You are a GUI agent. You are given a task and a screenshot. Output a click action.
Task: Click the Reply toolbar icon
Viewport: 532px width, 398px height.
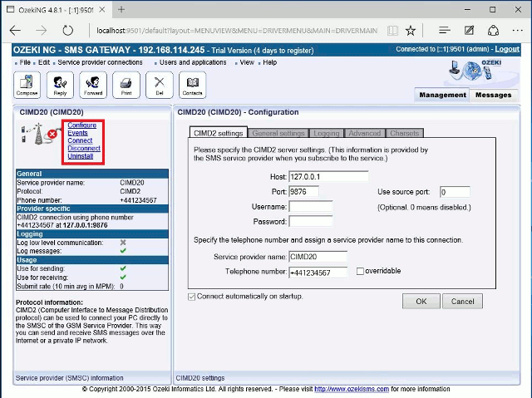pos(60,85)
